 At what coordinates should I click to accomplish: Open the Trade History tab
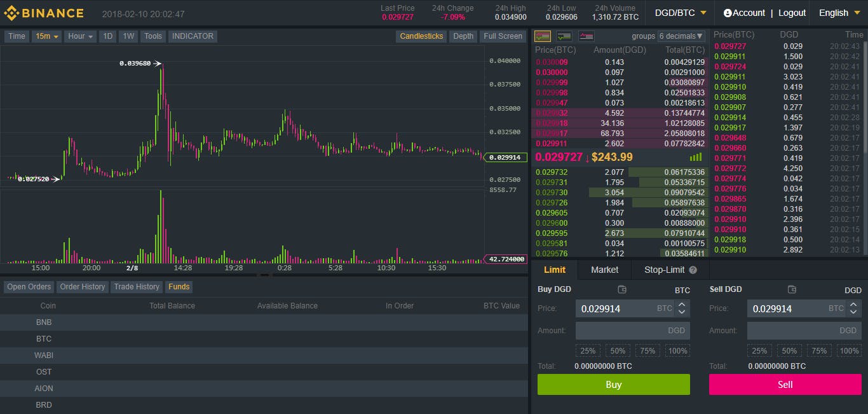pos(136,287)
